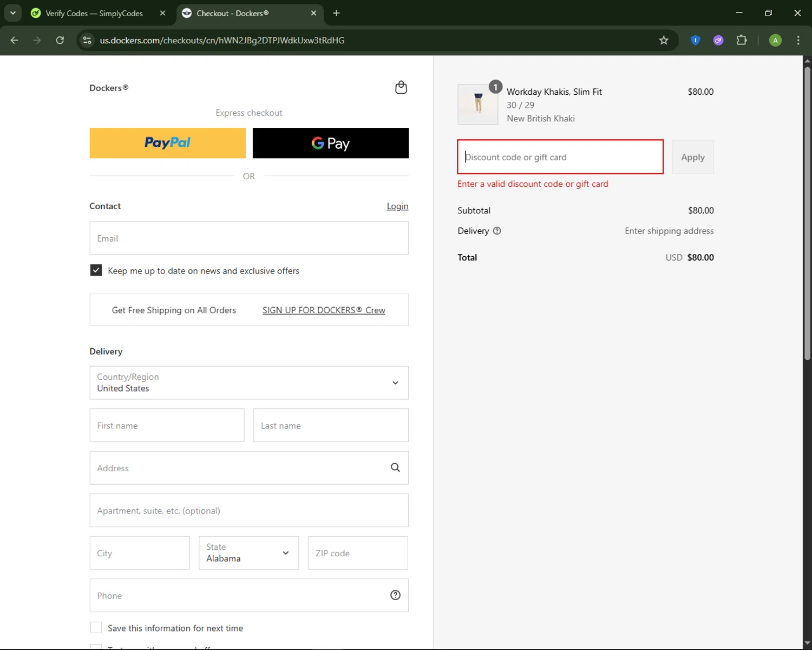Restore down the browser window
Image resolution: width=812 pixels, height=650 pixels.
(x=768, y=13)
